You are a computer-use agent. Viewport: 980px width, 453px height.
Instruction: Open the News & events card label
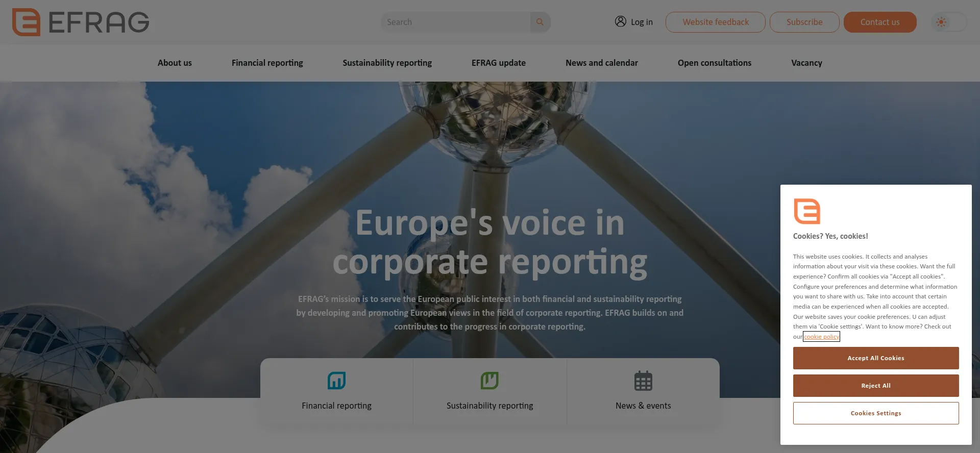coord(643,406)
